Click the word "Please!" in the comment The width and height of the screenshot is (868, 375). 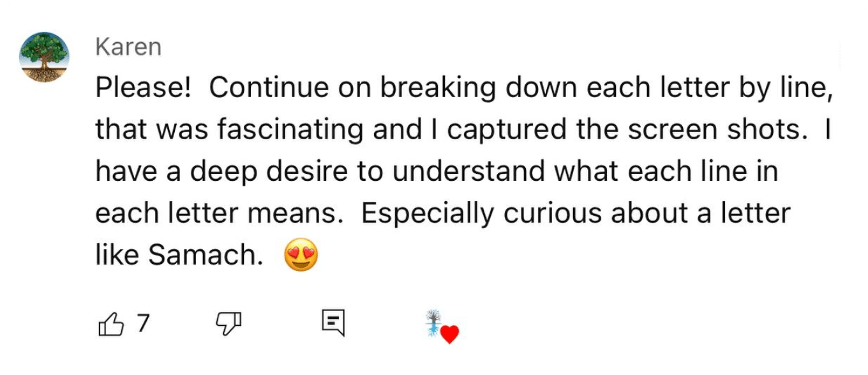coord(143,88)
